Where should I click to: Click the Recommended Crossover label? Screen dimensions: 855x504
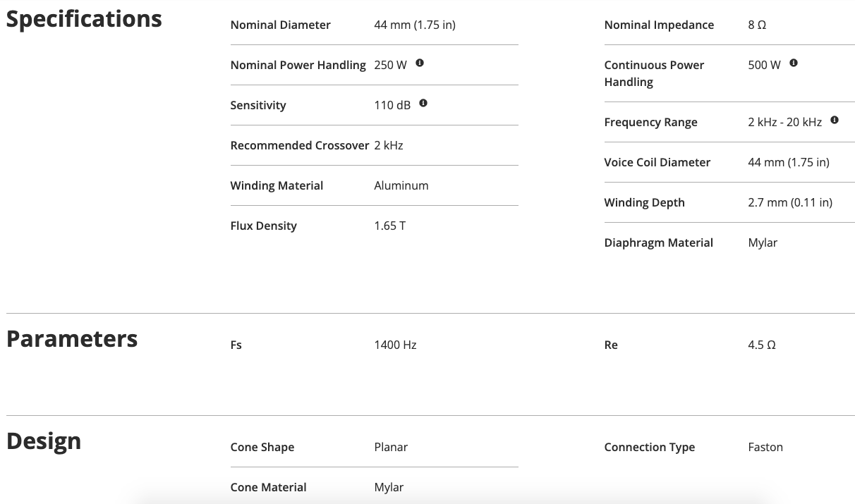(x=299, y=145)
